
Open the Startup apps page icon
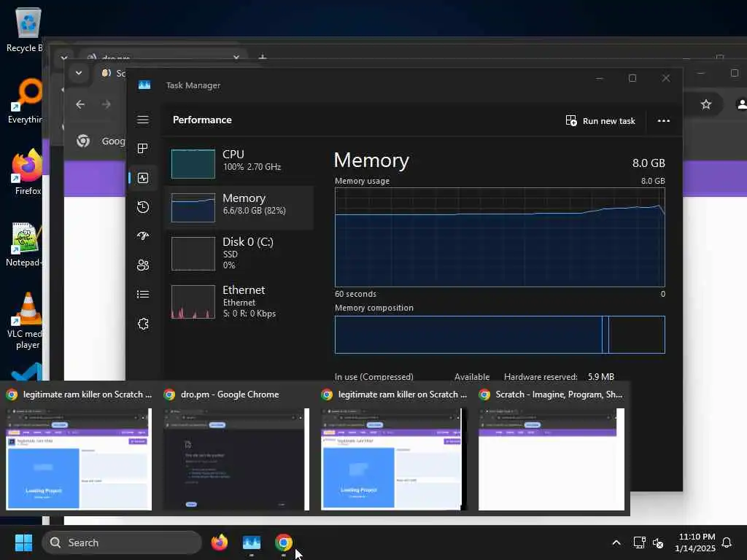[x=143, y=236]
